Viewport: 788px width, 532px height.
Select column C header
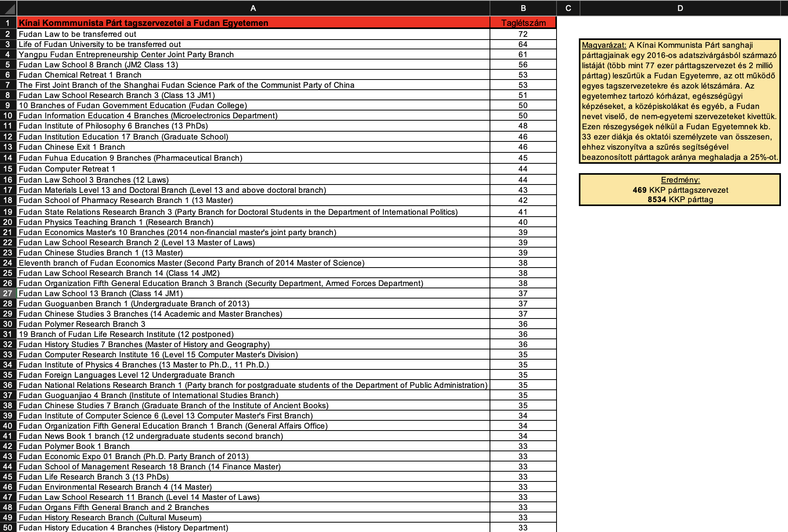(x=568, y=8)
